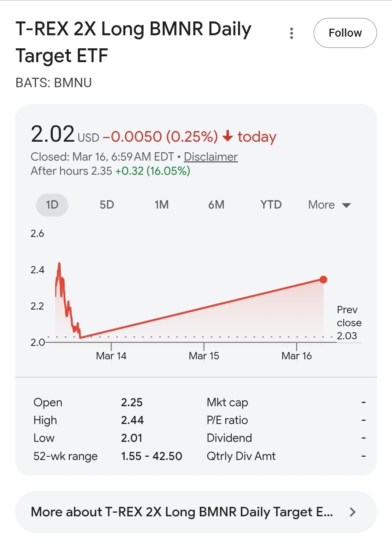Screen dimensions: 392x545
Task: Switch to the 5D chart range
Action: click(107, 205)
